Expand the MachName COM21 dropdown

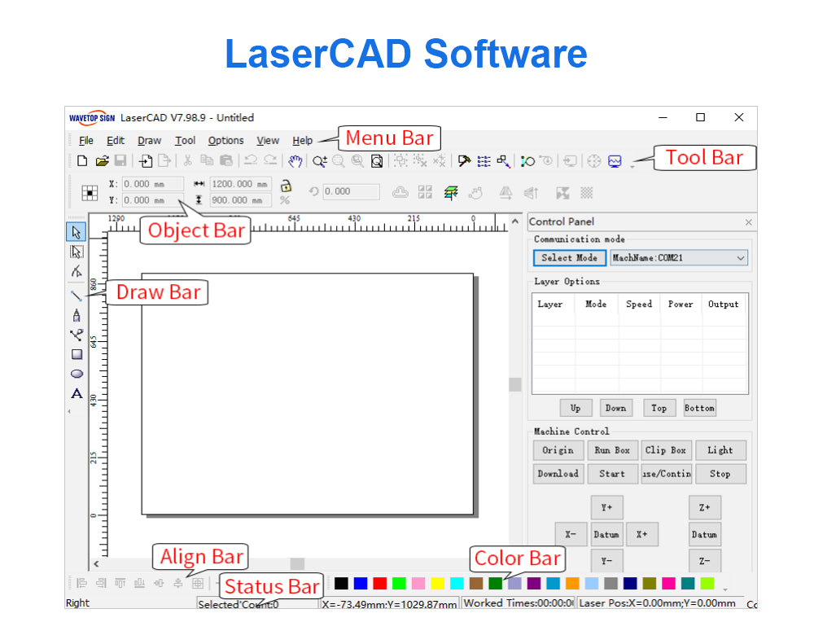[x=740, y=258]
